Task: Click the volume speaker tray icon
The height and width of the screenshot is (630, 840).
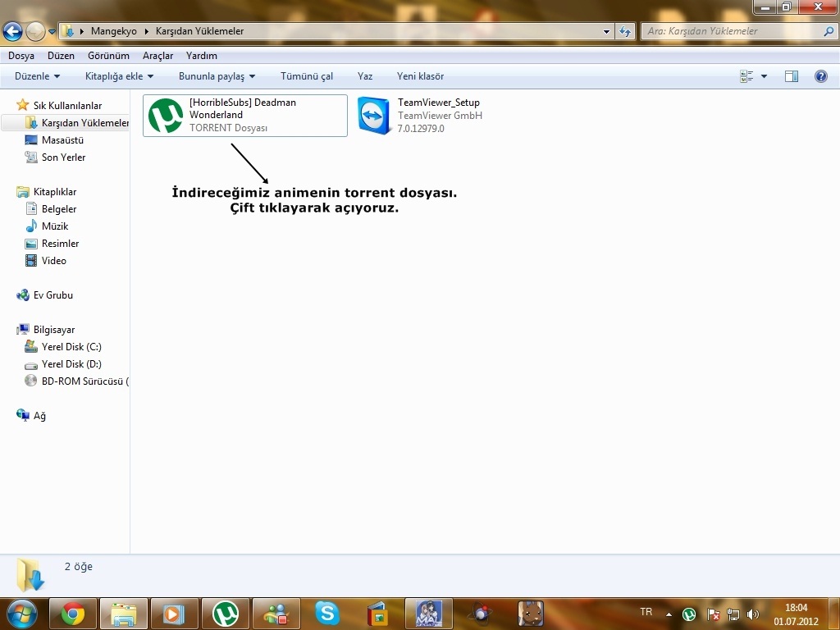Action: (753, 614)
